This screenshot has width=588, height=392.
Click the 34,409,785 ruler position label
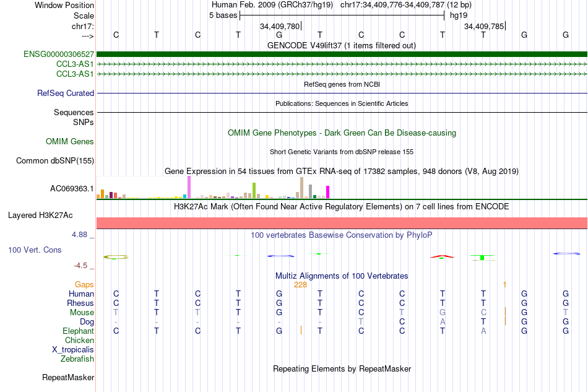tap(484, 26)
